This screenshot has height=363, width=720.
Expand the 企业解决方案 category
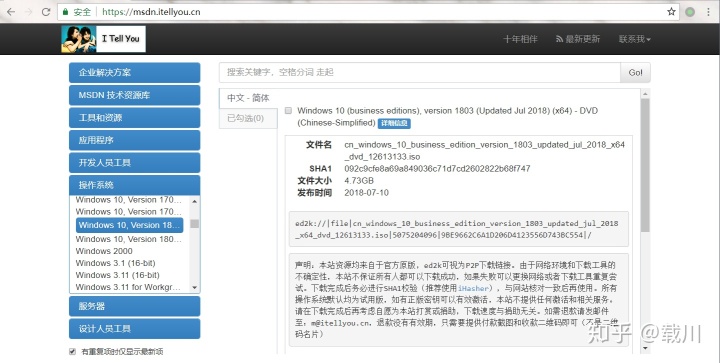click(x=135, y=73)
